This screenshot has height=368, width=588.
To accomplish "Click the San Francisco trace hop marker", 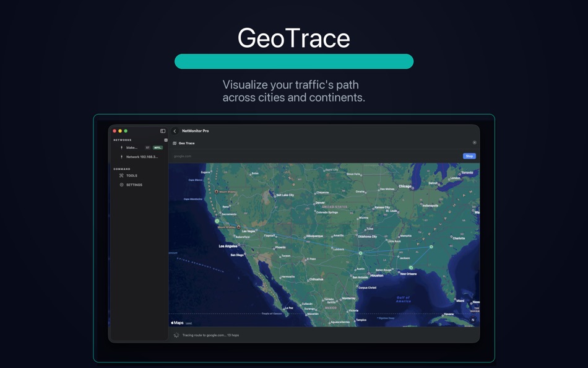I will 217,221.
